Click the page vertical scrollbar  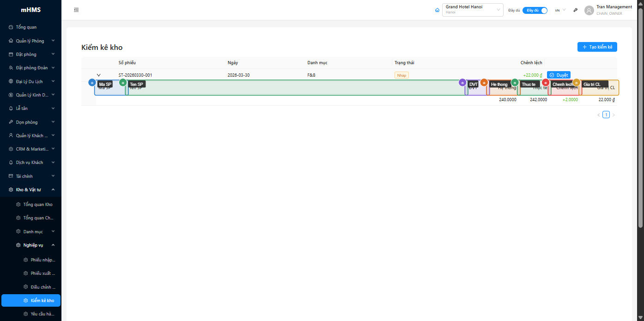640,115
